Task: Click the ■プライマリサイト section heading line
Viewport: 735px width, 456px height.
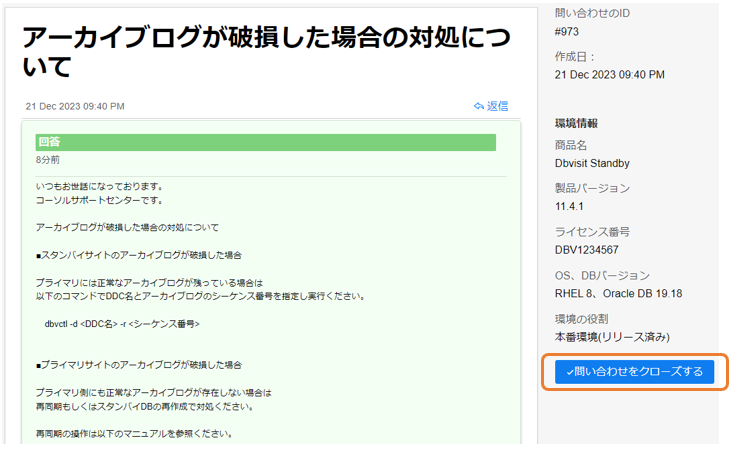Action: pos(138,365)
